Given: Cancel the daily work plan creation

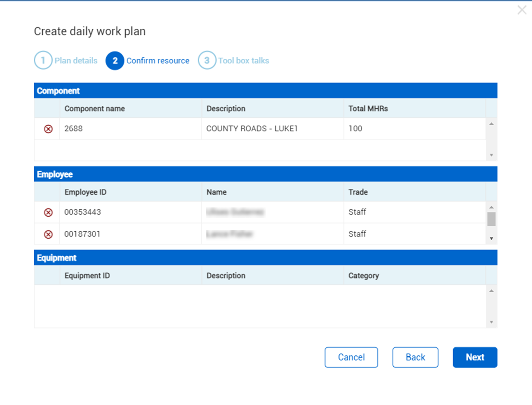Looking at the screenshot, I should pyautogui.click(x=351, y=357).
